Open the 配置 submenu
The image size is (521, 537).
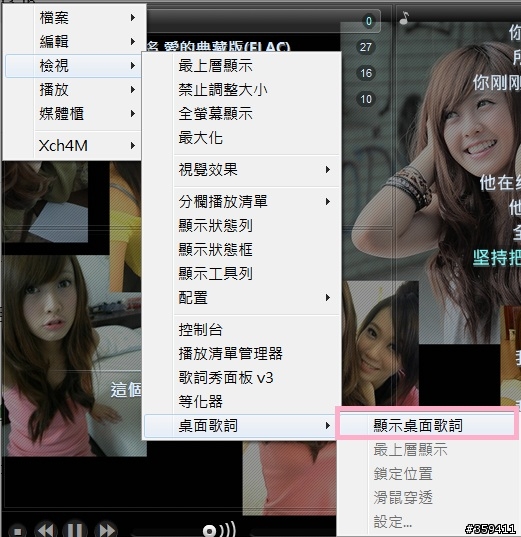(241, 298)
